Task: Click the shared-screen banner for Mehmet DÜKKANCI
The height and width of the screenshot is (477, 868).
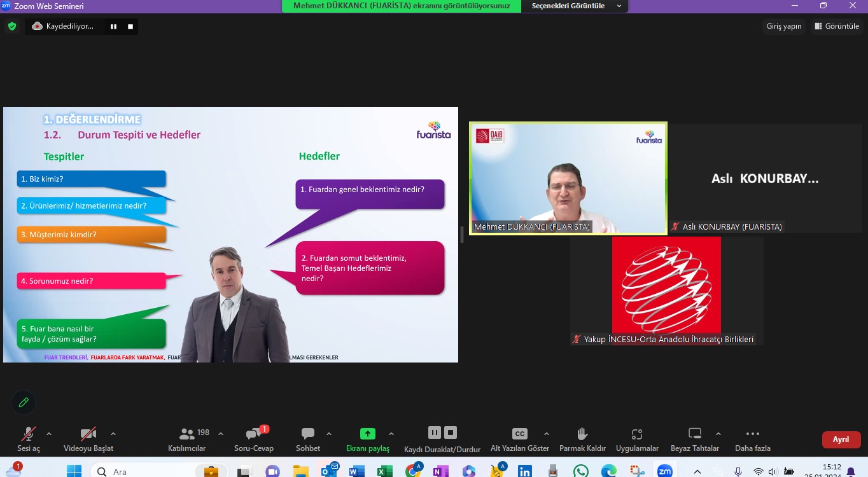Action: click(402, 6)
